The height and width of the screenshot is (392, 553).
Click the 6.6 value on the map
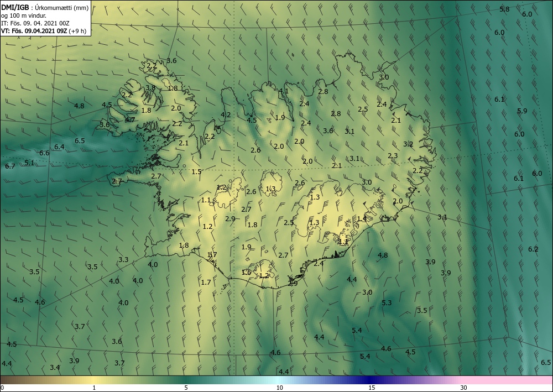click(44, 153)
